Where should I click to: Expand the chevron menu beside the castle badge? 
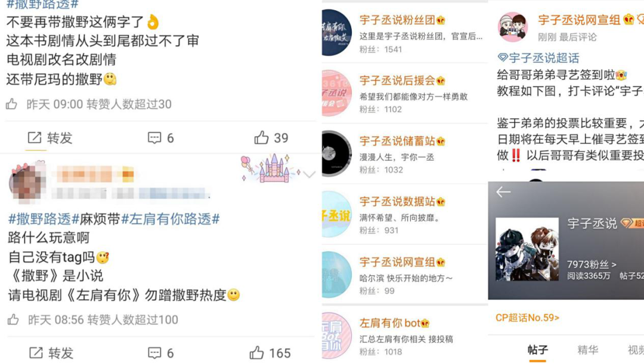pyautogui.click(x=309, y=175)
